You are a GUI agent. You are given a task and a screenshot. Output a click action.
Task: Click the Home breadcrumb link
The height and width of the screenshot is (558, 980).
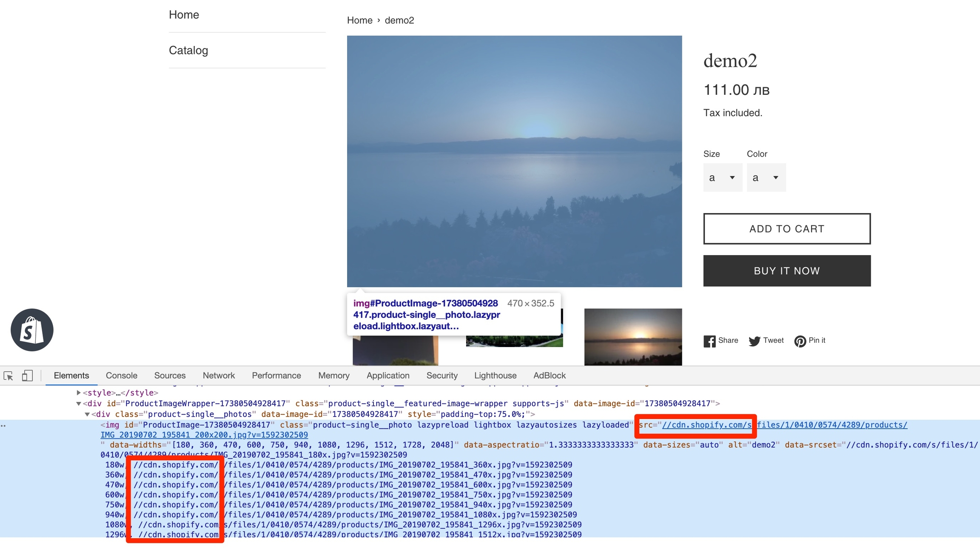(359, 20)
